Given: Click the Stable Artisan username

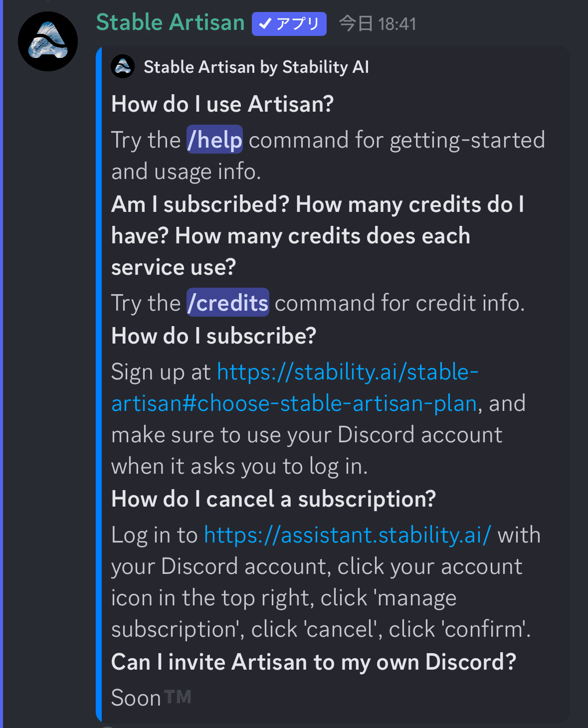Looking at the screenshot, I should pos(171,22).
